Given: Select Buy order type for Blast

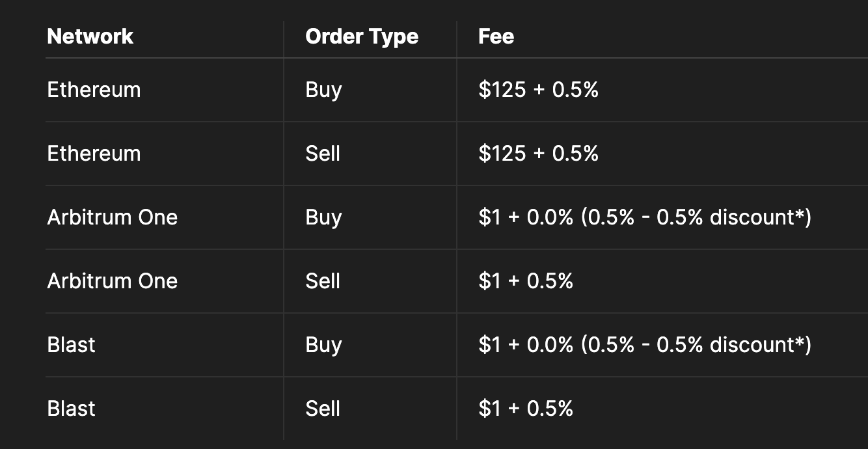Looking at the screenshot, I should (323, 345).
